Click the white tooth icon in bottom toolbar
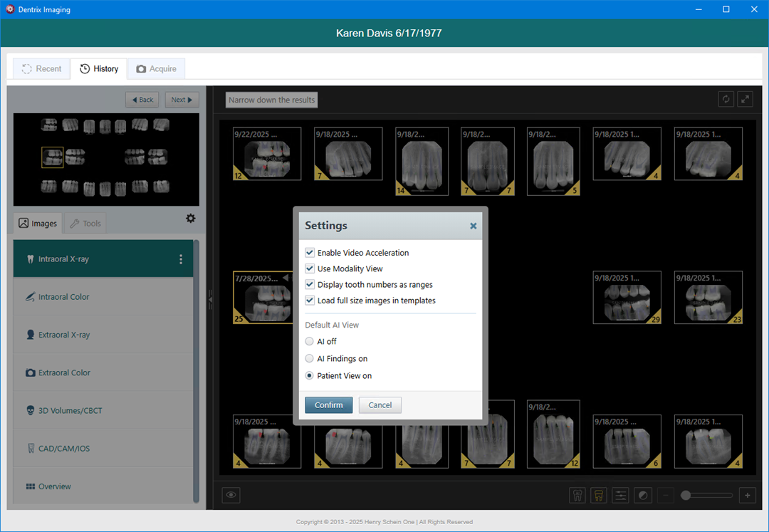Screen dimensions: 769x532 pos(577,495)
